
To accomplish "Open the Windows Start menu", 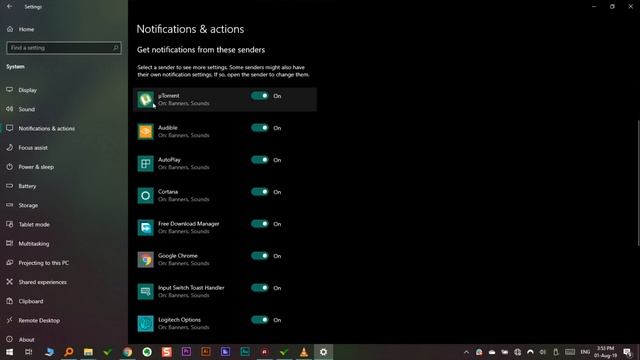I will (x=9, y=352).
